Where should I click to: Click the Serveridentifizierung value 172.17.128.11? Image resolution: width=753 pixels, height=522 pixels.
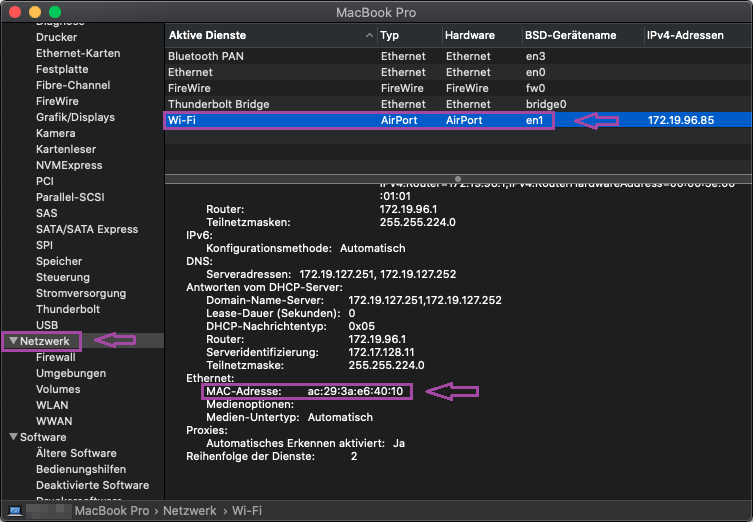point(381,352)
